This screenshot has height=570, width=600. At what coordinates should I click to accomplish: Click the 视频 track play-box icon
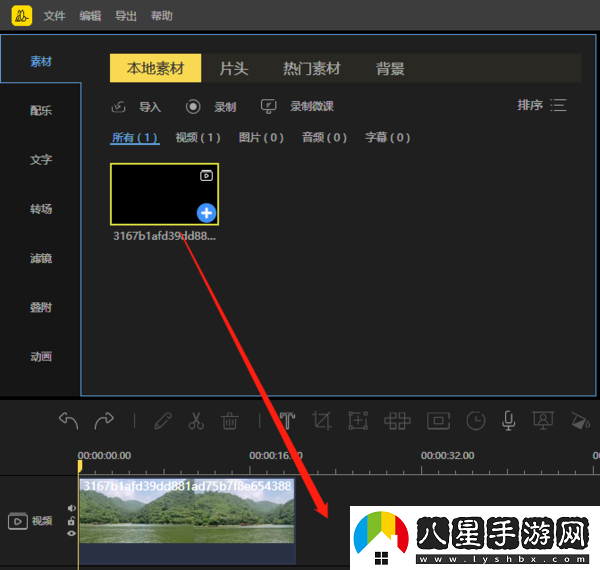click(18, 521)
